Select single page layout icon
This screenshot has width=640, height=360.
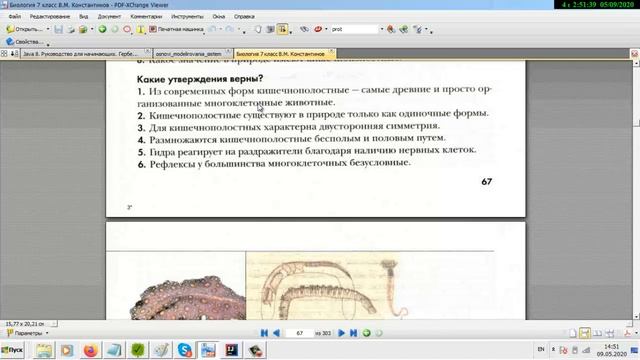(573, 333)
